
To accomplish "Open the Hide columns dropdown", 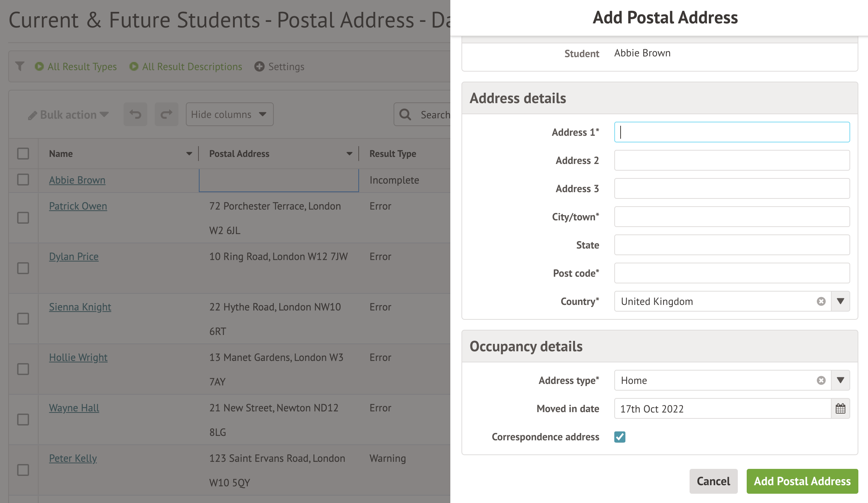I will (229, 115).
